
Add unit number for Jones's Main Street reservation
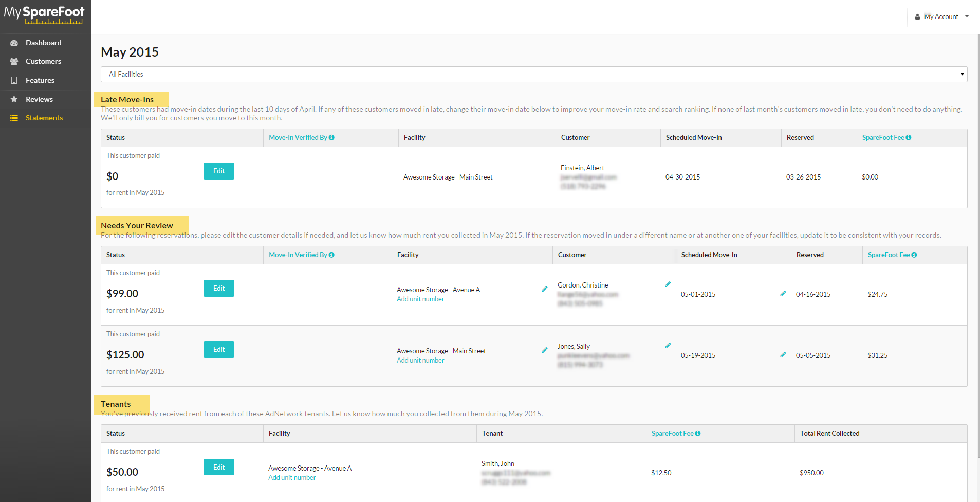(x=420, y=361)
